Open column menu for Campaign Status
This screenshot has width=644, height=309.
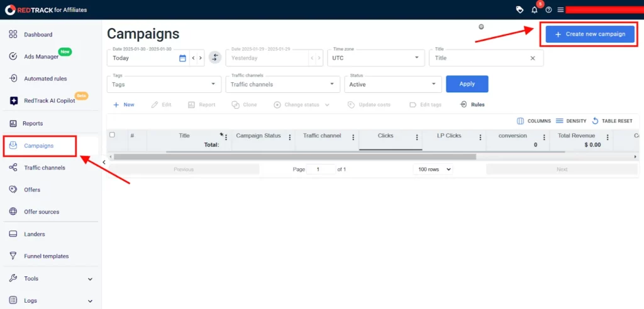pyautogui.click(x=289, y=138)
